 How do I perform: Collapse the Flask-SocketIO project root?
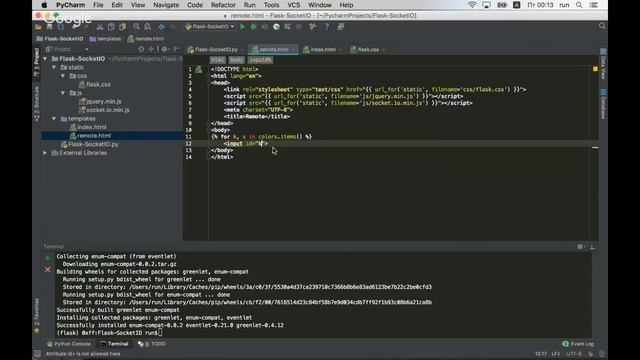45,59
